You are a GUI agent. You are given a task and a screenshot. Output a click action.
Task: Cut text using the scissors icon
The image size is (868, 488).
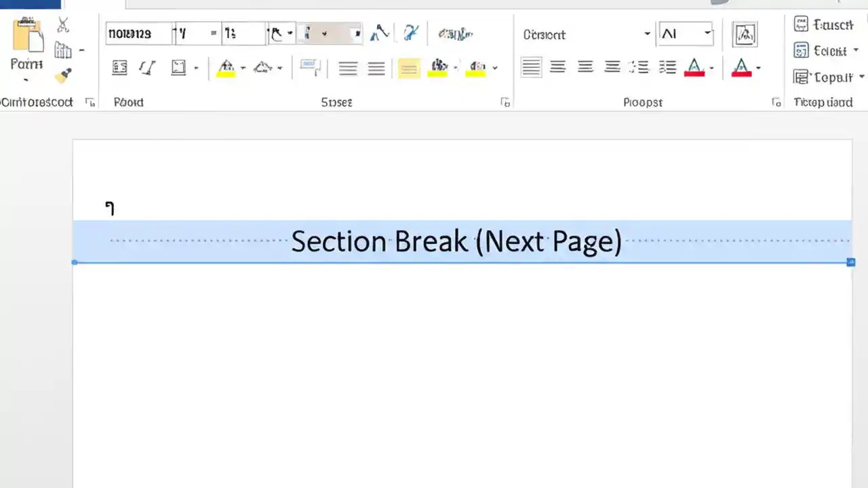click(62, 25)
